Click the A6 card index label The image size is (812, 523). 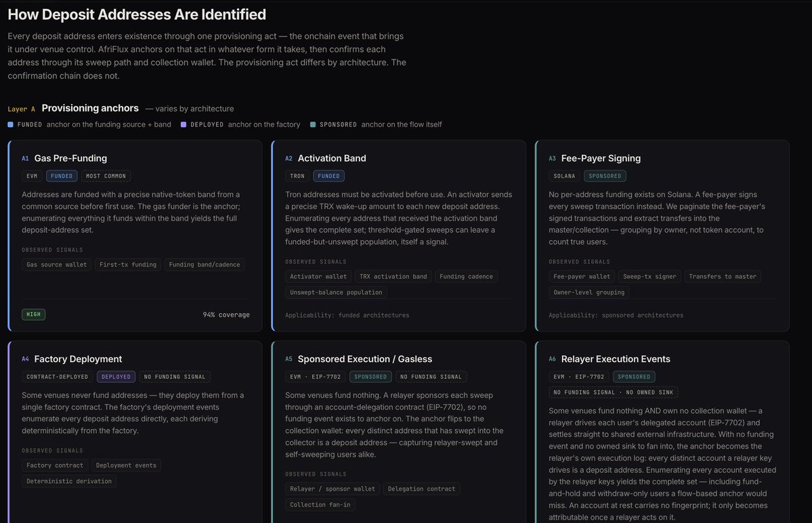click(x=553, y=359)
